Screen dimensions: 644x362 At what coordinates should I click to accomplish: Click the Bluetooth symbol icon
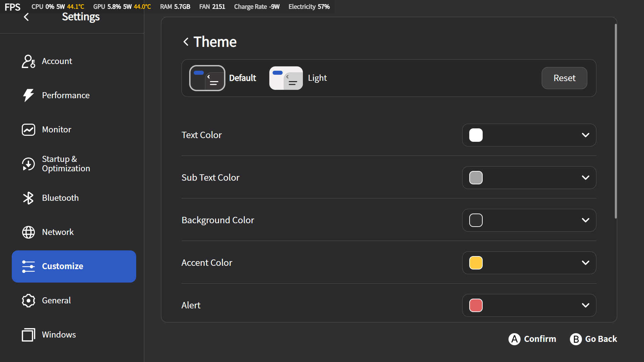click(28, 198)
